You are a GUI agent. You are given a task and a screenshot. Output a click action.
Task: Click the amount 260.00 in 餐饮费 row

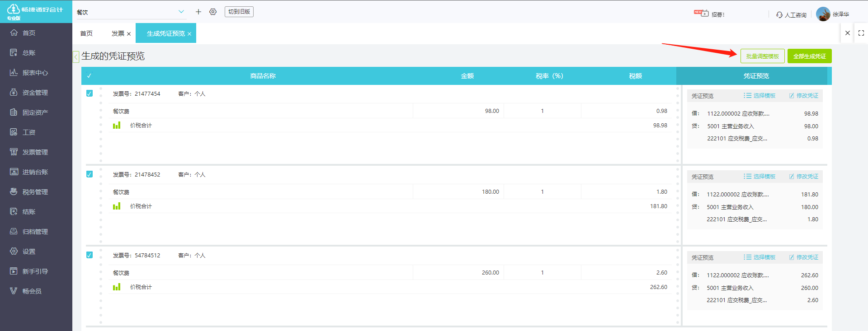coord(491,273)
